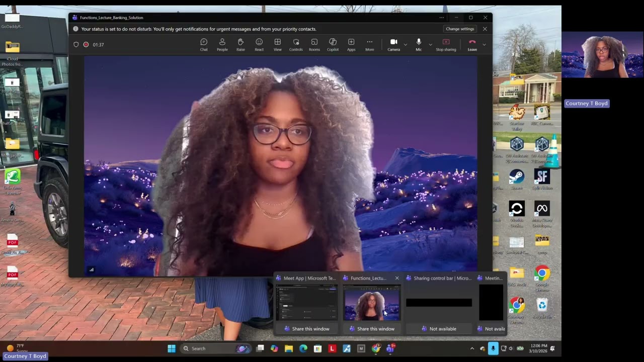Click the shield icon beside the timer

click(76, 45)
